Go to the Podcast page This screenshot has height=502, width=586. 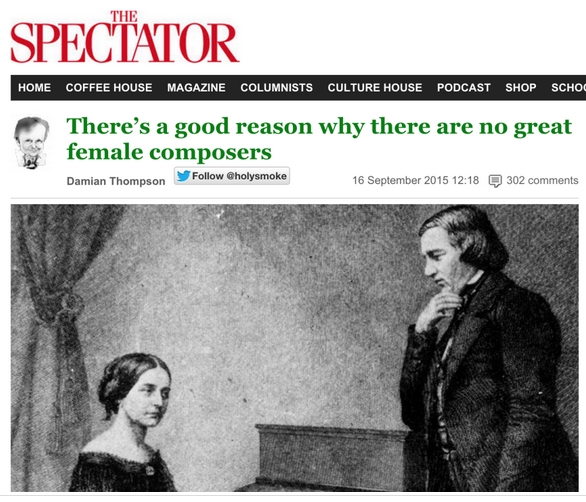click(x=464, y=87)
